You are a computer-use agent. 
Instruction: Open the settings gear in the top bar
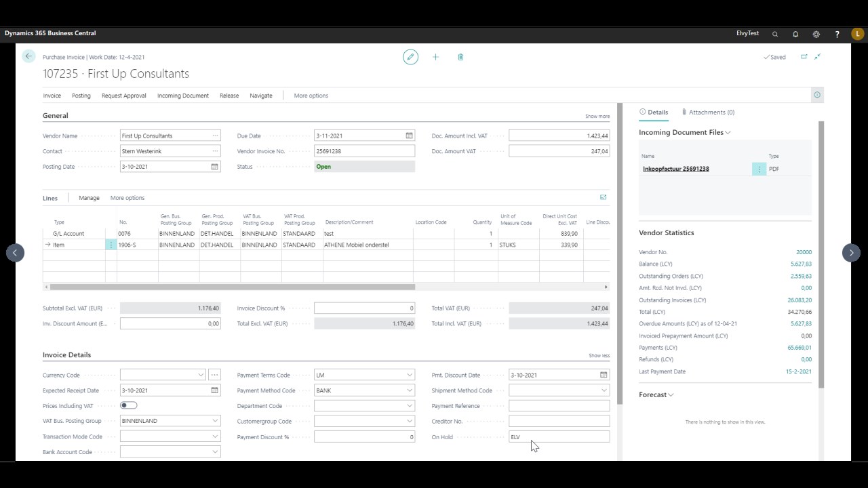pos(816,34)
